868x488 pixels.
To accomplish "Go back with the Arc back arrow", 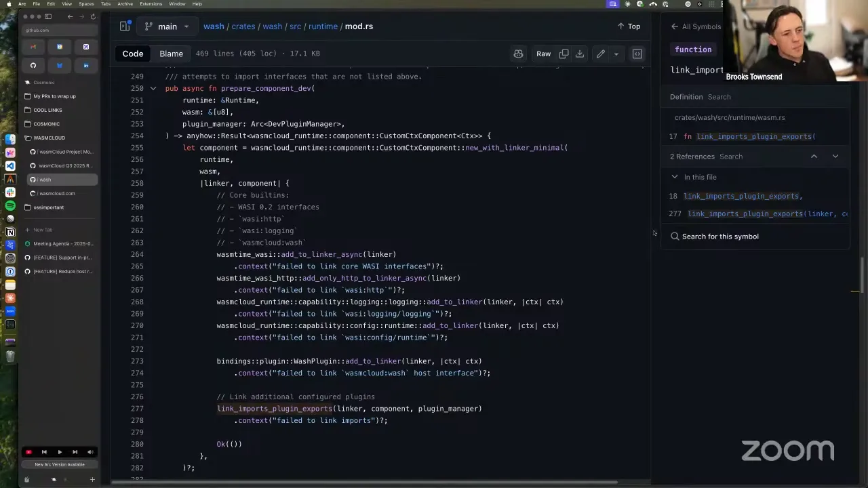I will click(70, 16).
